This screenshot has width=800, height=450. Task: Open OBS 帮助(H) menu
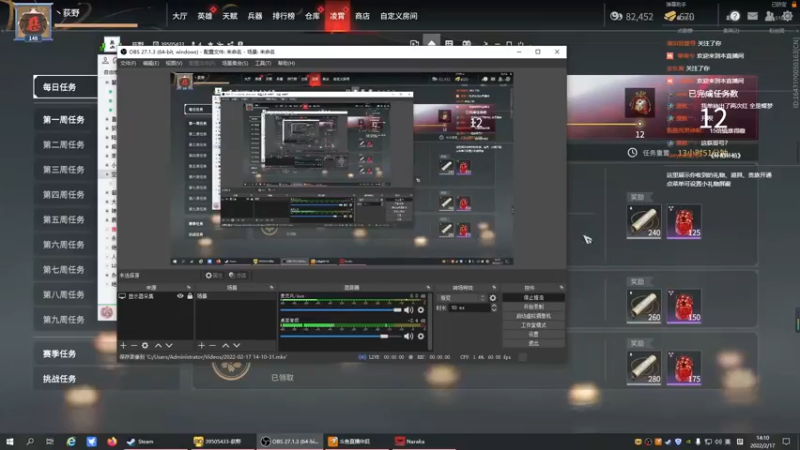coord(286,63)
